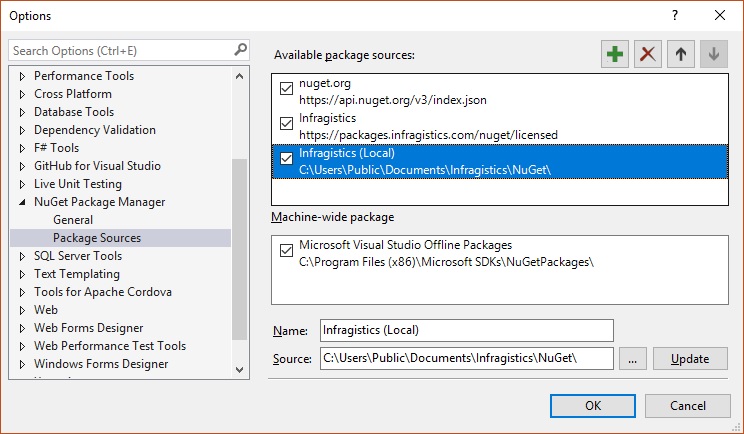Select General under NuGet Package Manager

click(73, 220)
